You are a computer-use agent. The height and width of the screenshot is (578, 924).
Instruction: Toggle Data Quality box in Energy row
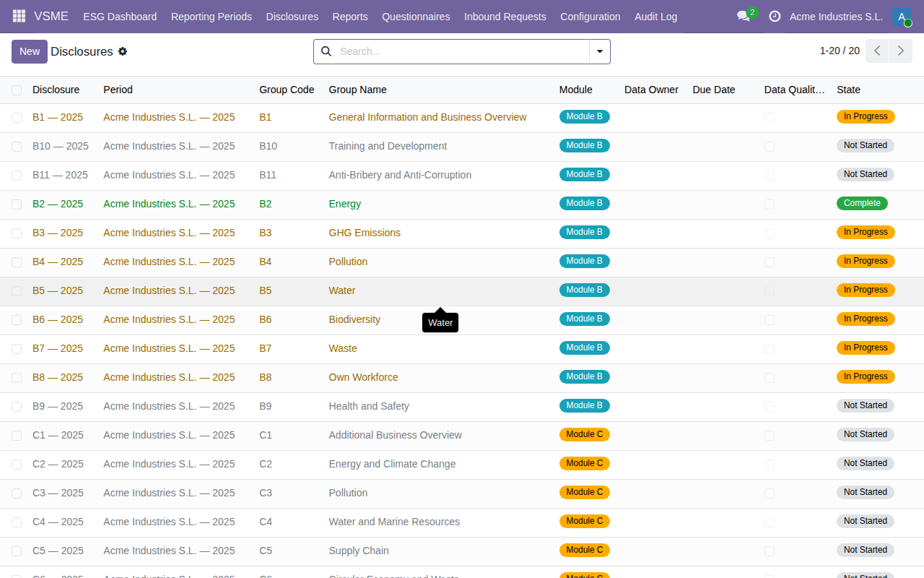pos(770,204)
